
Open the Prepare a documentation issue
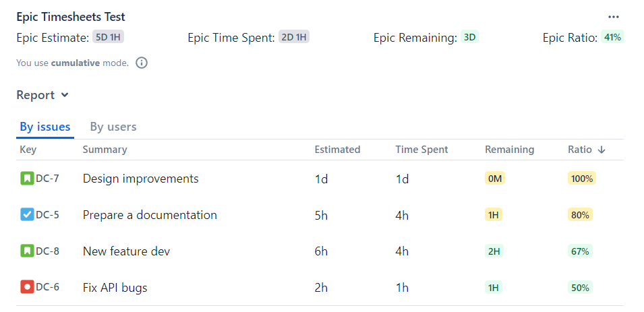[150, 215]
